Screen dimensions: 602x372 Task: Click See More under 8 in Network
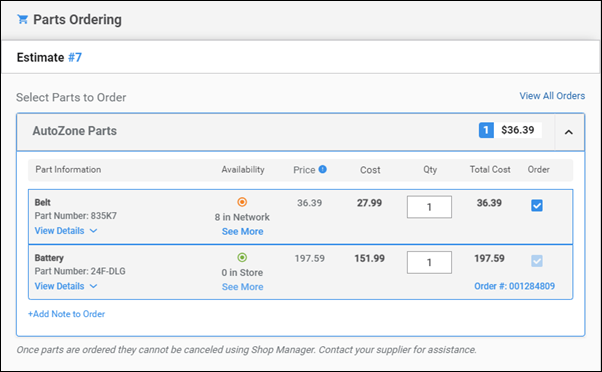click(242, 231)
